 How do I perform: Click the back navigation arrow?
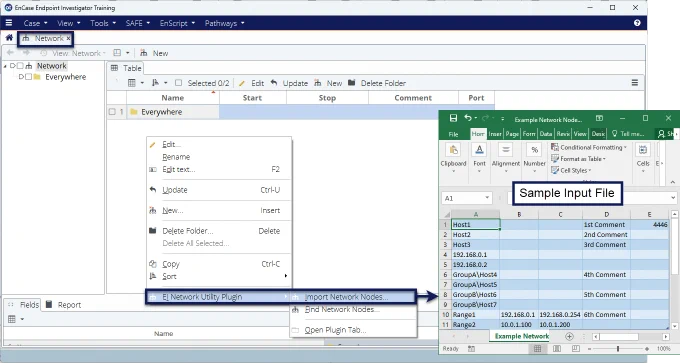[10, 53]
